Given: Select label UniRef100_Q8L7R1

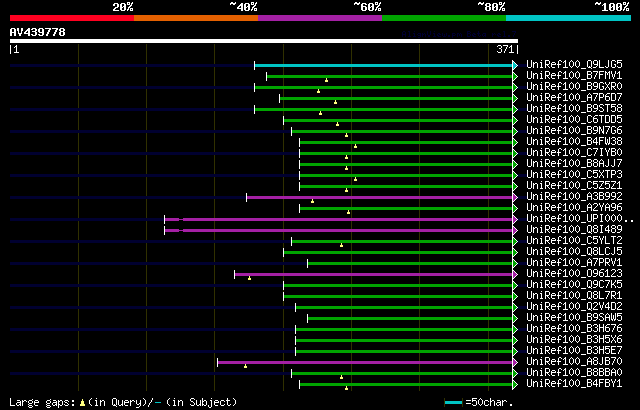Looking at the screenshot, I should point(574,296).
